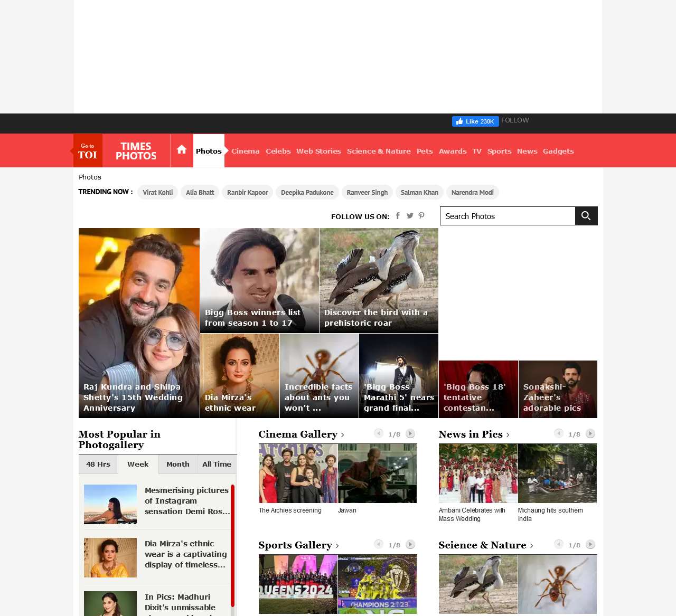The height and width of the screenshot is (616, 676).
Task: Show next Cinema Gallery slide
Action: coord(410,433)
